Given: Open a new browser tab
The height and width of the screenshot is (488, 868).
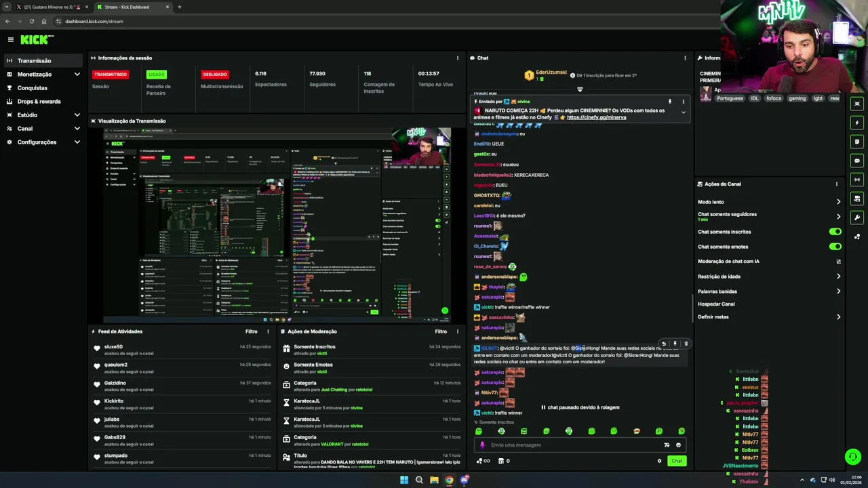Looking at the screenshot, I should pos(179,7).
